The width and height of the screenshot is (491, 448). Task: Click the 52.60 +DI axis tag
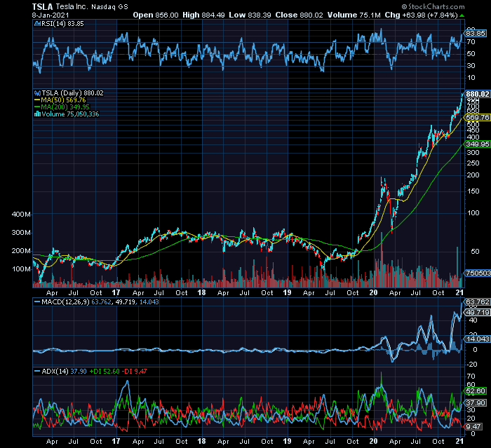click(x=476, y=391)
